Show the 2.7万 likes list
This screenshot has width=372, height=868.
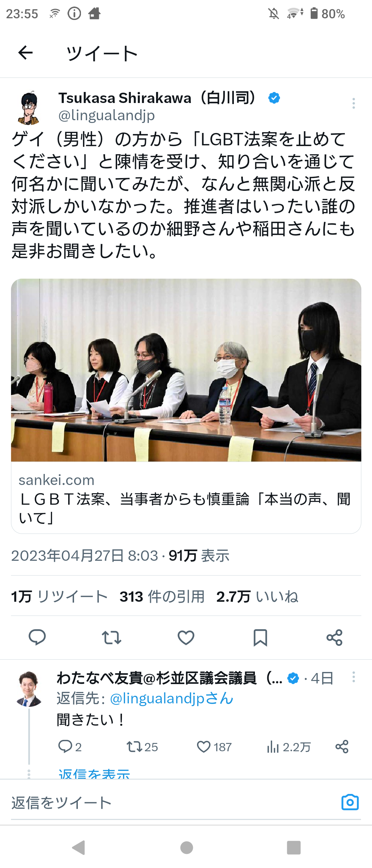pyautogui.click(x=257, y=597)
